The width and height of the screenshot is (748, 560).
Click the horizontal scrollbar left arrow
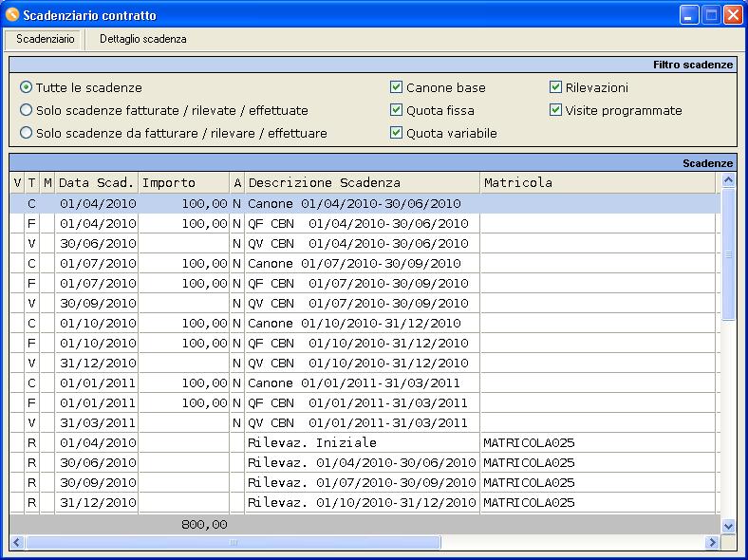17,542
